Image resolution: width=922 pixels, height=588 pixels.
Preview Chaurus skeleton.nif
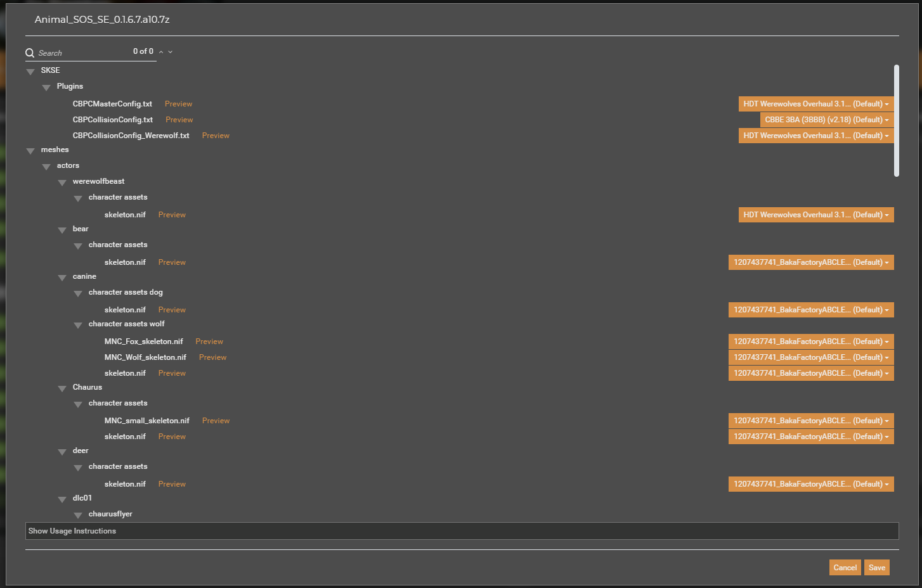[172, 437]
